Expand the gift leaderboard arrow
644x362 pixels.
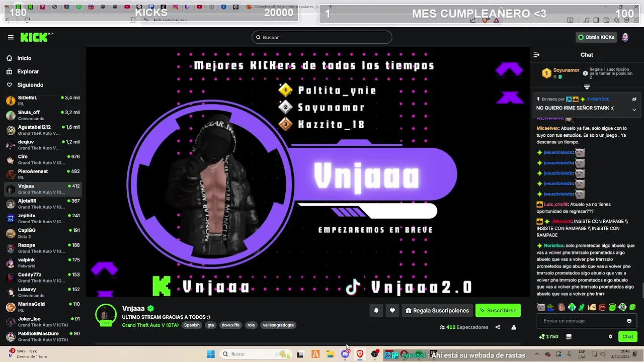tap(587, 87)
